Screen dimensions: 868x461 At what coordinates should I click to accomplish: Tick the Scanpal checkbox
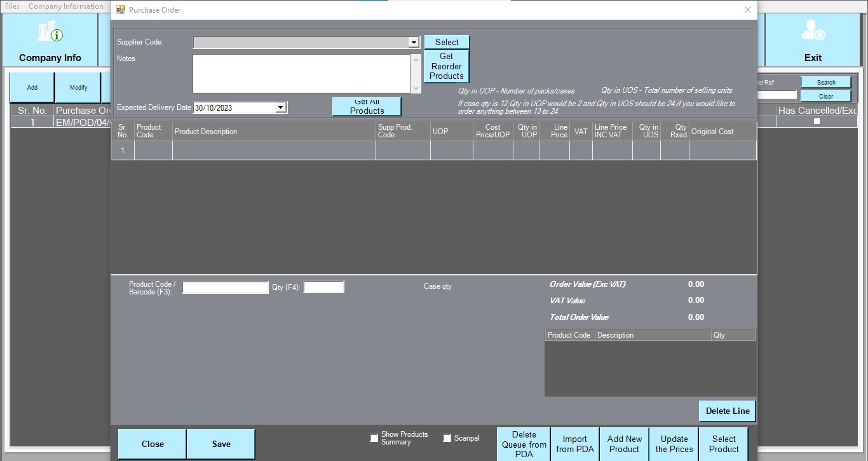pyautogui.click(x=447, y=438)
